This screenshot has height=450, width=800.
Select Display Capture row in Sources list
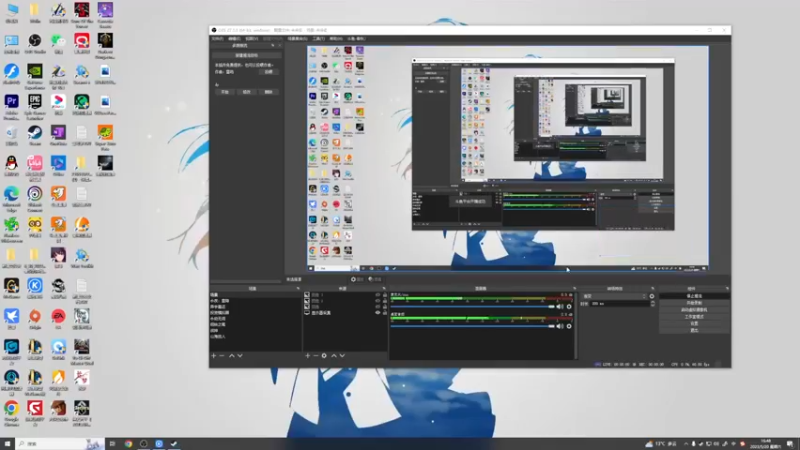click(344, 313)
